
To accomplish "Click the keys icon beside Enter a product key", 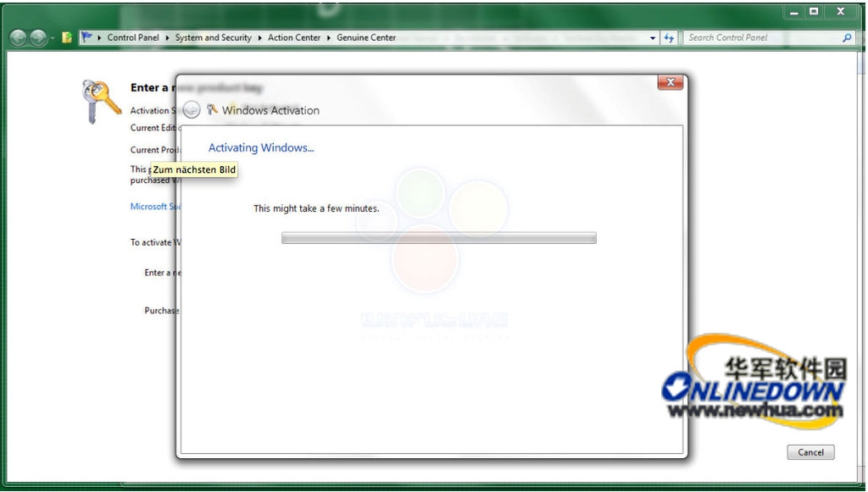I will tap(101, 101).
